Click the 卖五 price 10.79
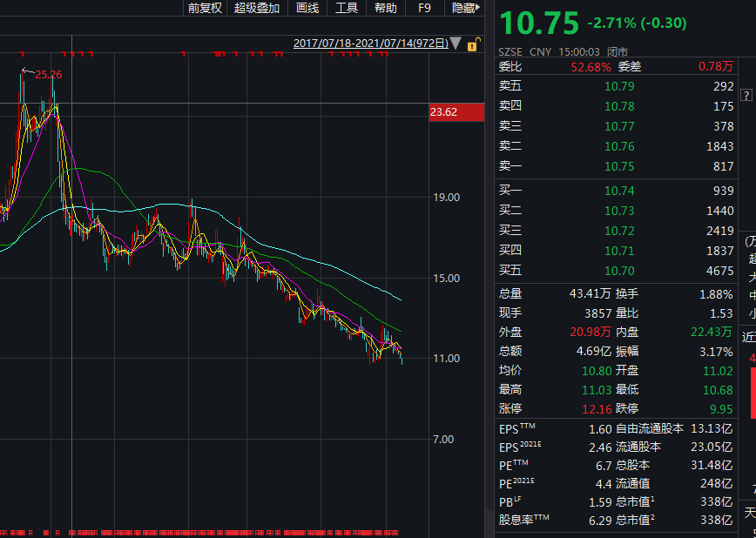The height and width of the screenshot is (538, 756). pyautogui.click(x=619, y=86)
